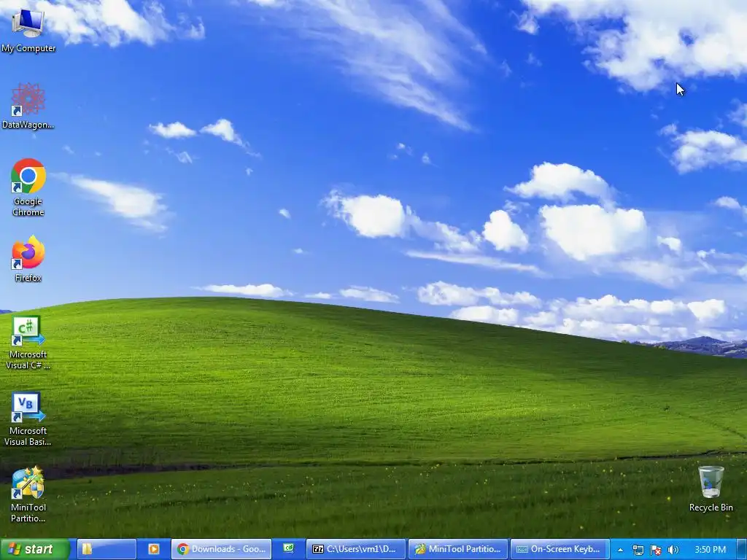Select the Microsoft Visual C# shortcut
747x560 pixels.
(x=28, y=343)
